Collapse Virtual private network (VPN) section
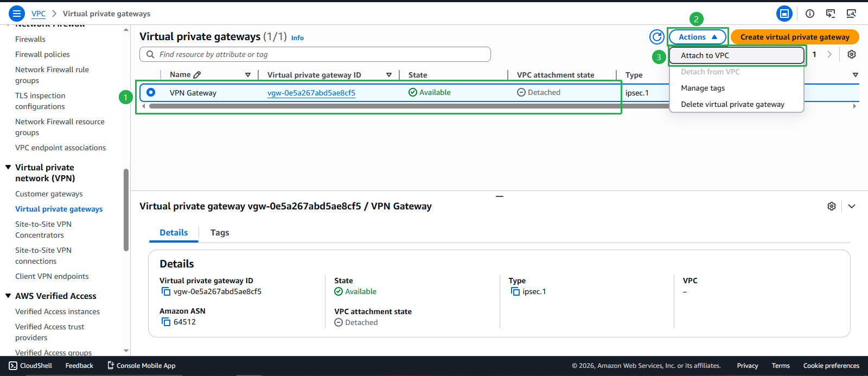Screen dimensions: 868x376 [8, 167]
